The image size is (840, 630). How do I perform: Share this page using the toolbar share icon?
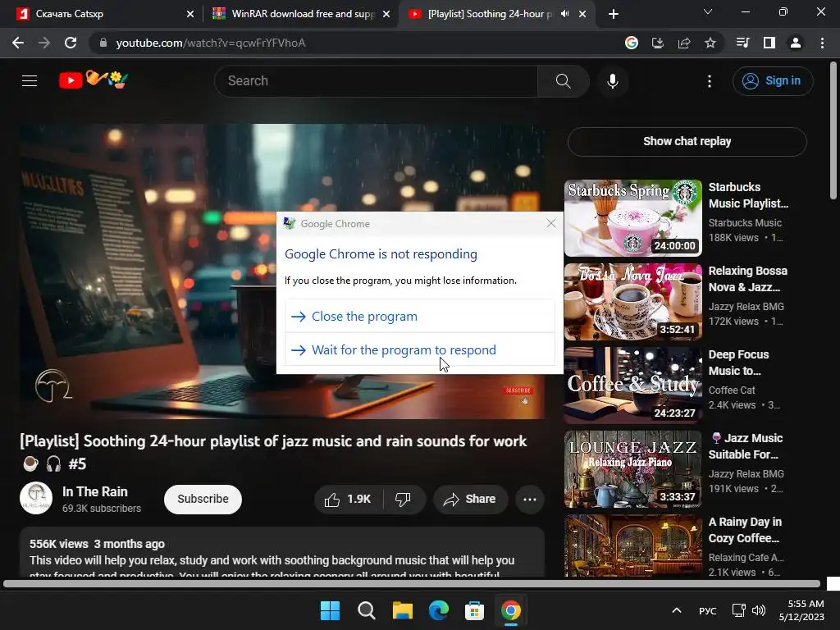tap(684, 43)
